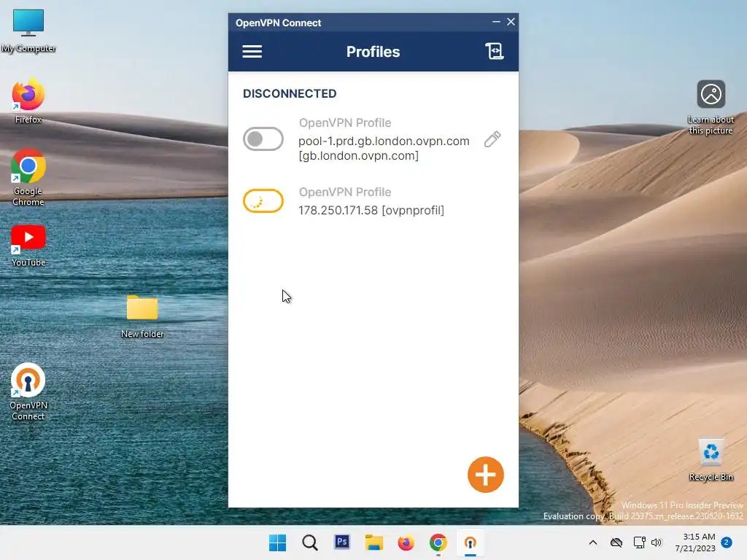Open Chrome from the taskbar

pos(438,542)
